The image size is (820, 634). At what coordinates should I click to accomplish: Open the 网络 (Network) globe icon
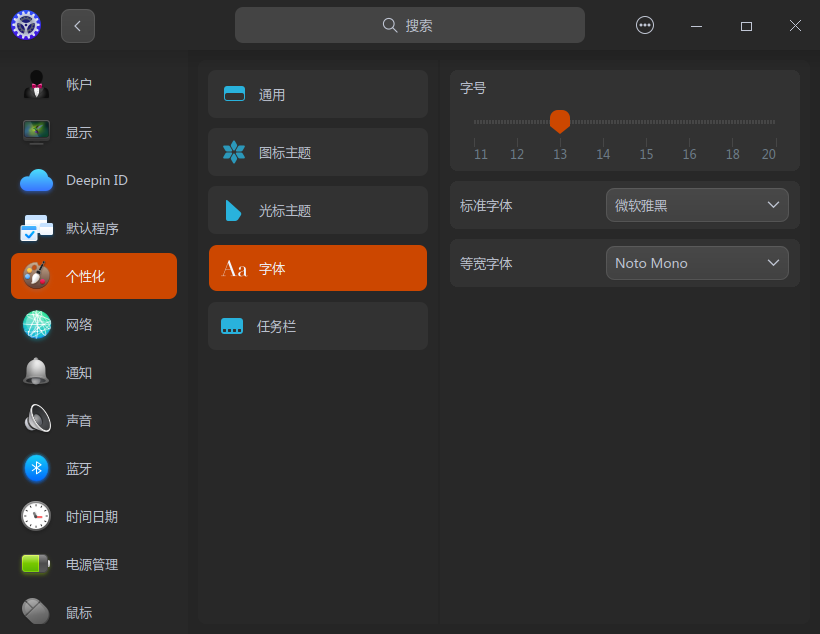[36, 324]
